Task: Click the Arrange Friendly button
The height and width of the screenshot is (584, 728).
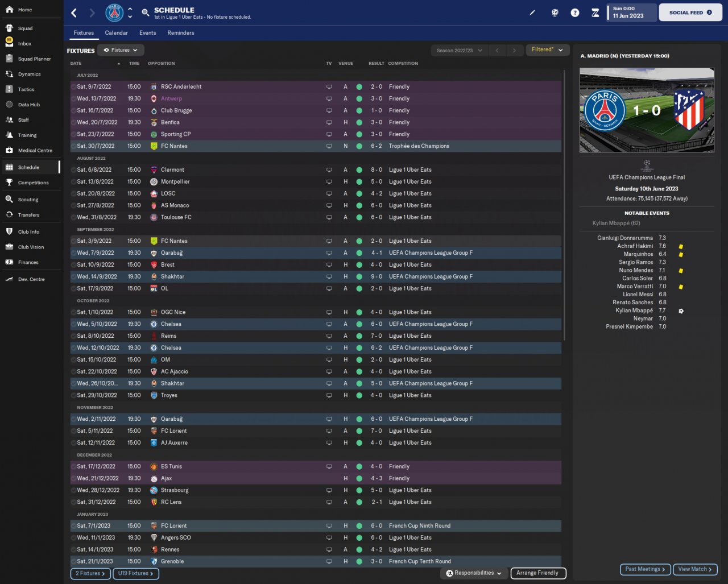Action: [537, 573]
